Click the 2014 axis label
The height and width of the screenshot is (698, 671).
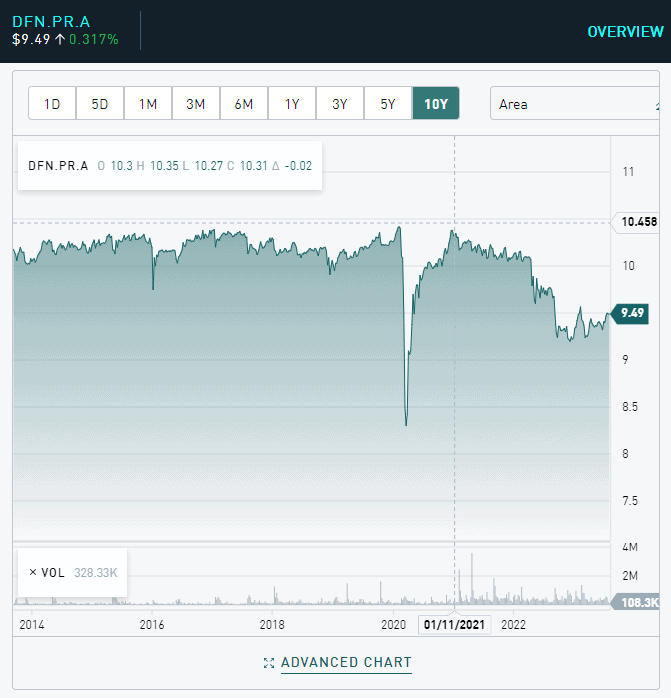tap(32, 625)
